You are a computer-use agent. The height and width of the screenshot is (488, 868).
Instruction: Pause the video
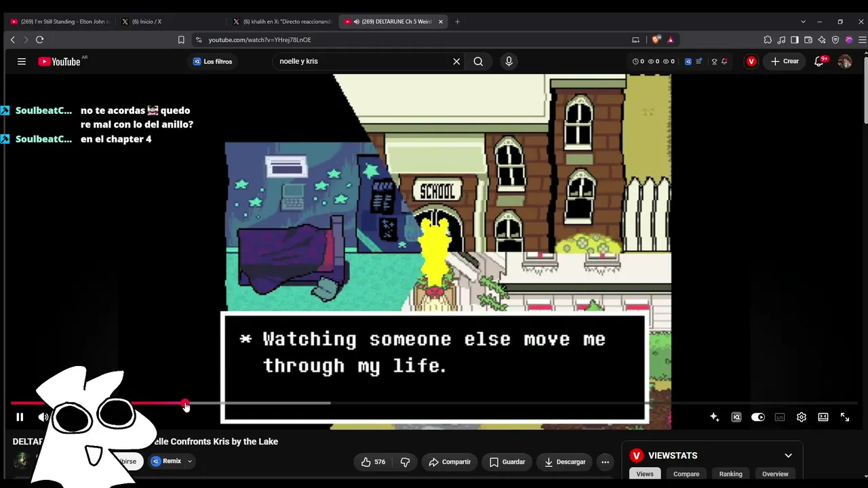click(20, 417)
